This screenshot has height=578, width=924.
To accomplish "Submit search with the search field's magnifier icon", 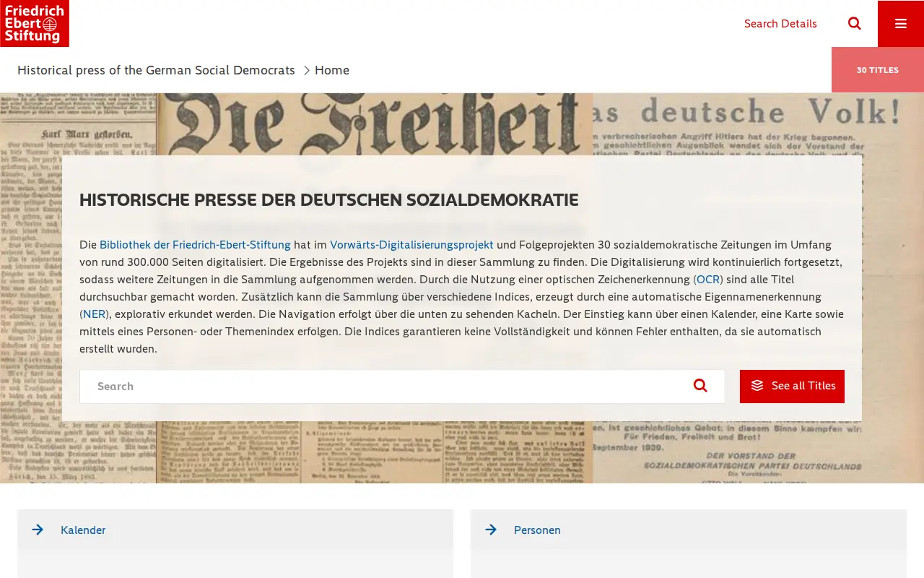I will (x=700, y=386).
